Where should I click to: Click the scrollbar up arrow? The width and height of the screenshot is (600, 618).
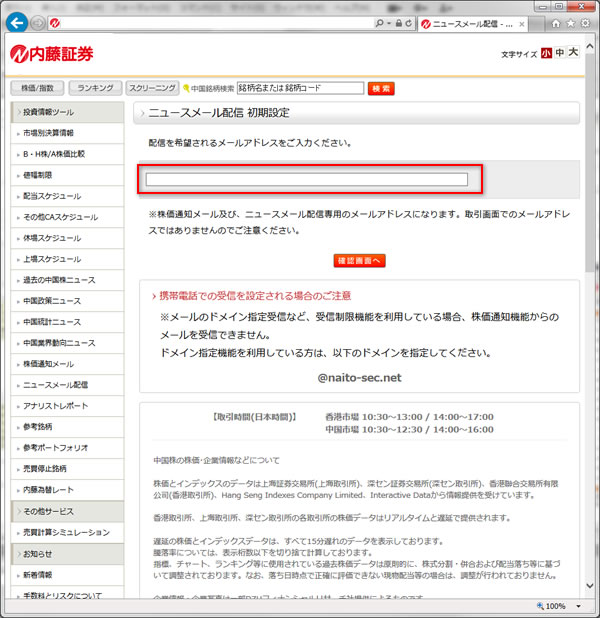[x=590, y=46]
